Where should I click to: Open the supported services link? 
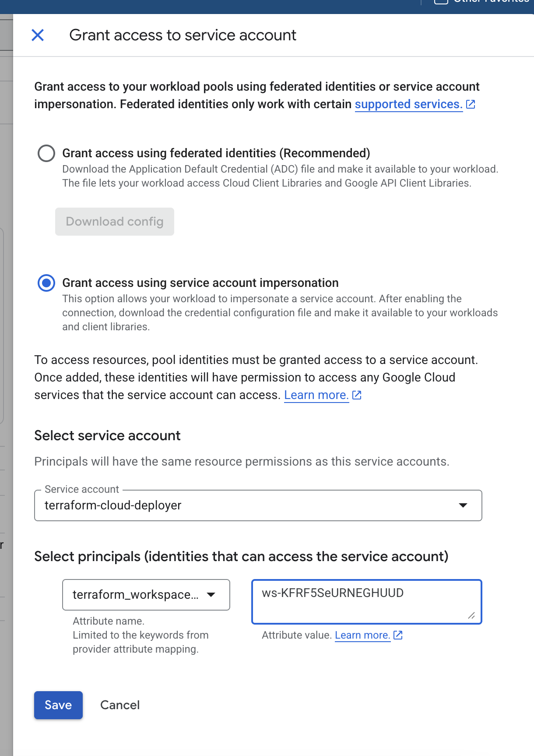coord(408,104)
